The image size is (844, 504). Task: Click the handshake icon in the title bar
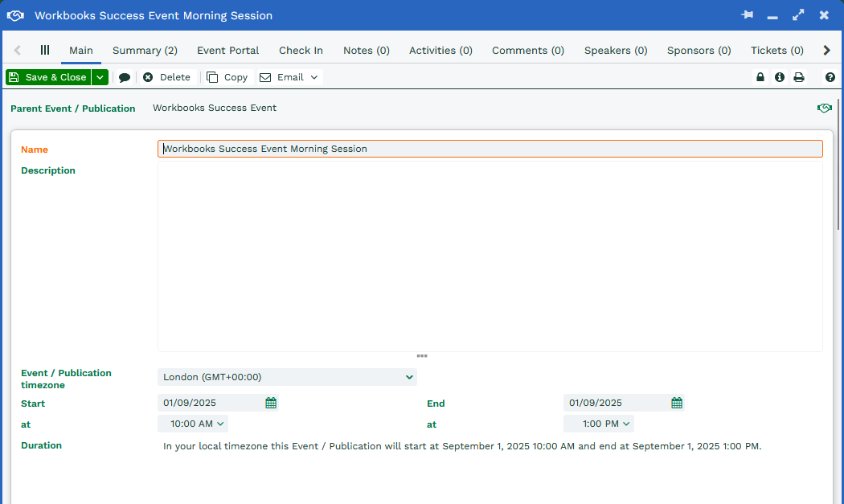pos(15,15)
